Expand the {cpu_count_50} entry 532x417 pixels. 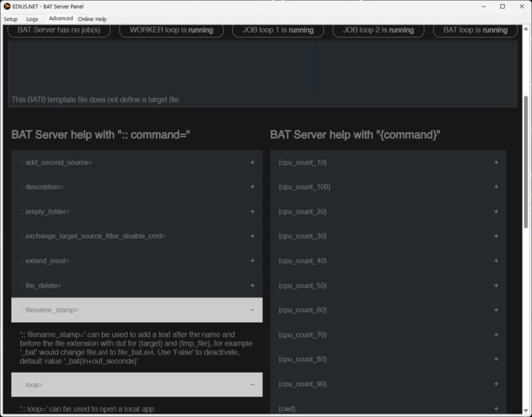tap(388, 285)
